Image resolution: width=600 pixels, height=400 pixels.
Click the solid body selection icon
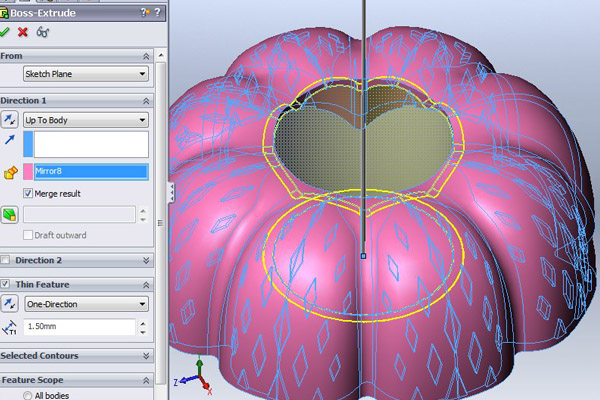[11, 173]
